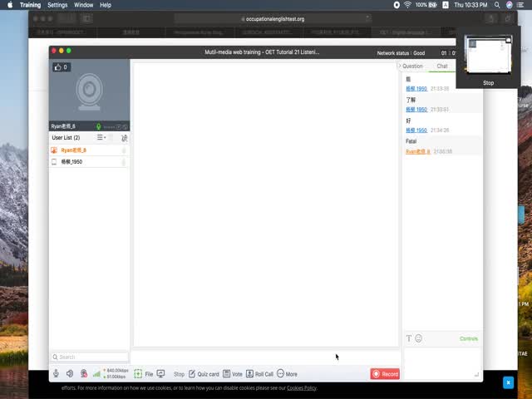Toggle the speaker volume icon
Screen dimensions: 532x399
pyautogui.click(x=70, y=374)
